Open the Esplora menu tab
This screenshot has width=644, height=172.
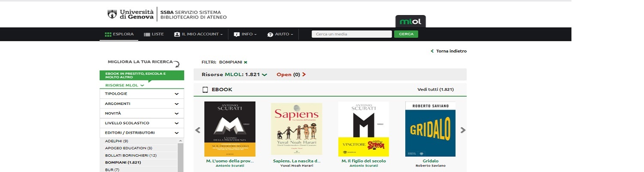pyautogui.click(x=119, y=34)
